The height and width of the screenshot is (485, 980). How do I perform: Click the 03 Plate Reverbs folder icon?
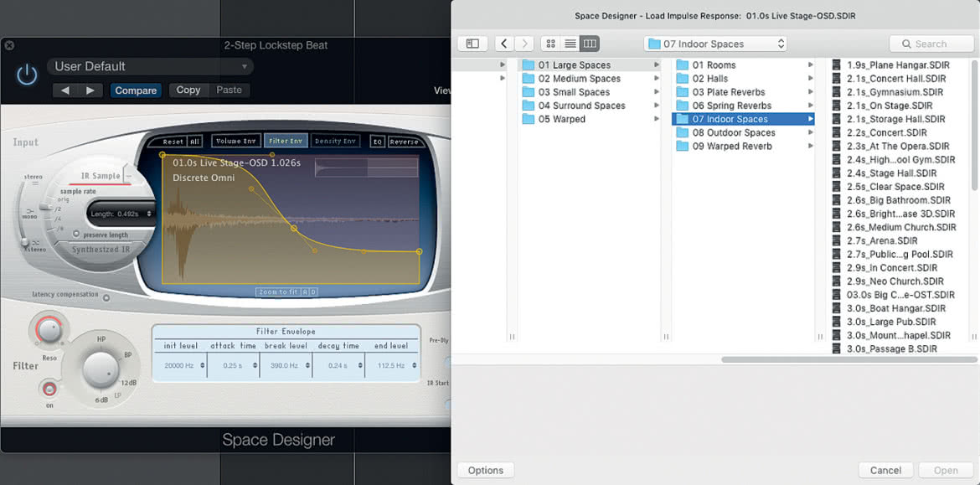(x=682, y=92)
